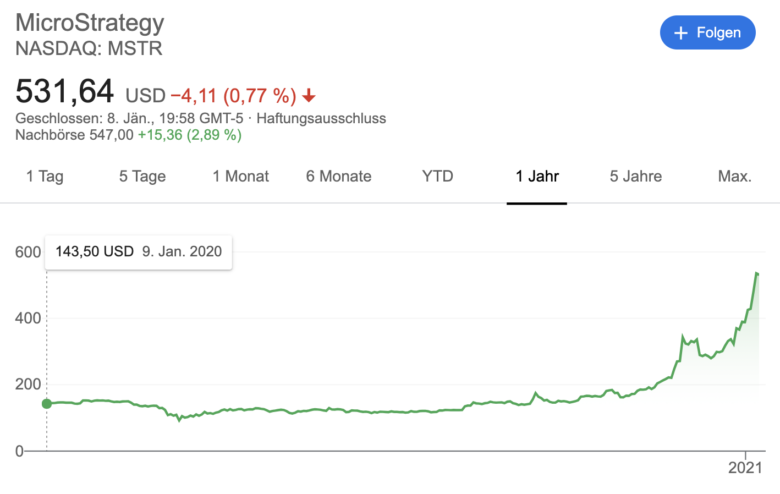Click the 2021 axis label

(745, 468)
